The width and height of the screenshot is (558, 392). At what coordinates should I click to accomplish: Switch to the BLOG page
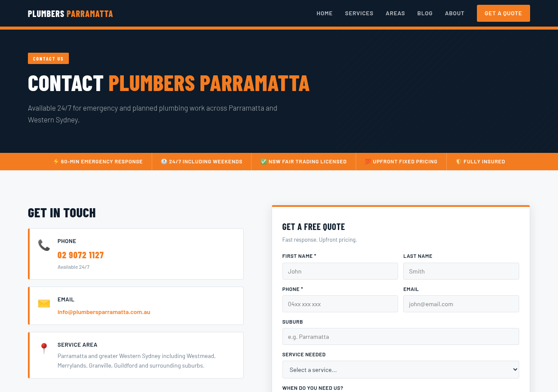pos(425,12)
